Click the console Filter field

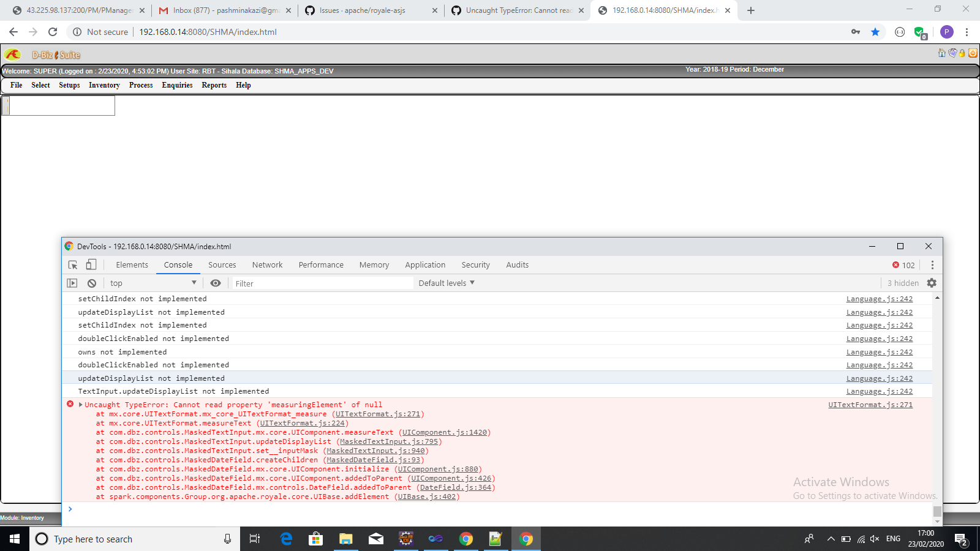[322, 283]
